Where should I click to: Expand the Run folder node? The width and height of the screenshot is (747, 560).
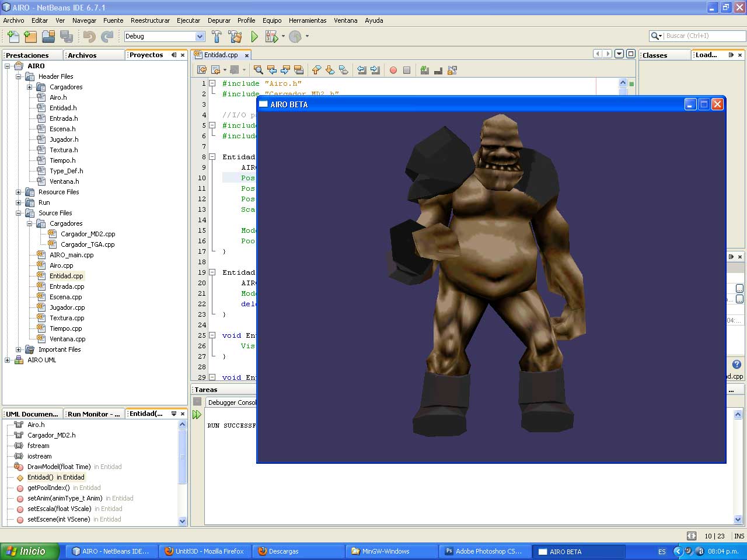tap(19, 202)
